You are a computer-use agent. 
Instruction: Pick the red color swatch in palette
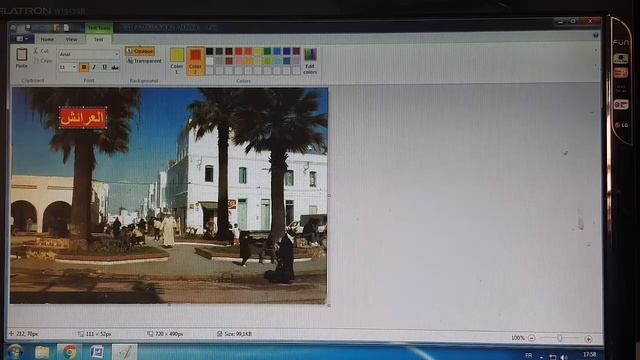(239, 51)
